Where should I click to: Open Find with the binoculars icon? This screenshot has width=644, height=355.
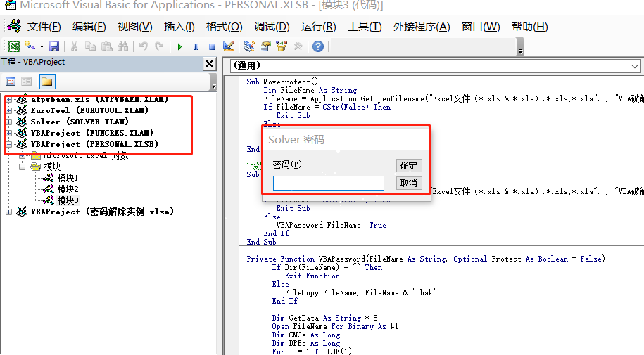pos(122,46)
